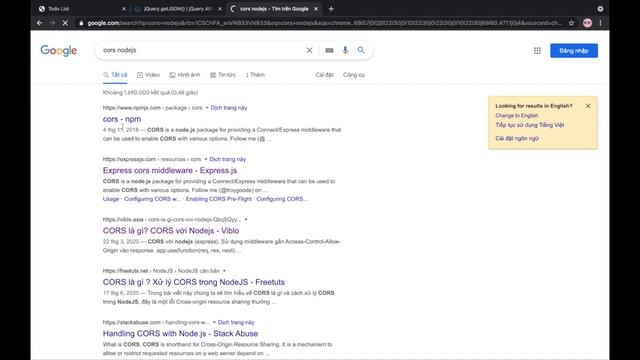Open Công cụ tools
The height and width of the screenshot is (360, 640).
pos(354,75)
